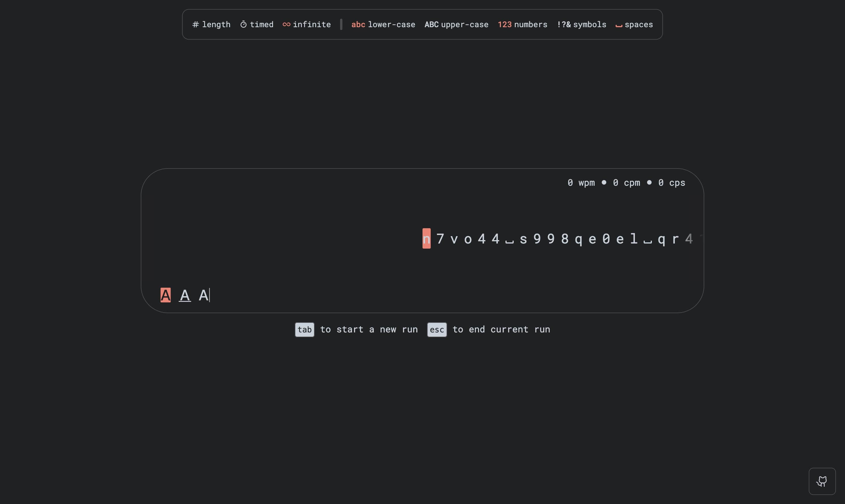Click the infinity icon for infinite mode
The image size is (845, 504).
(286, 24)
